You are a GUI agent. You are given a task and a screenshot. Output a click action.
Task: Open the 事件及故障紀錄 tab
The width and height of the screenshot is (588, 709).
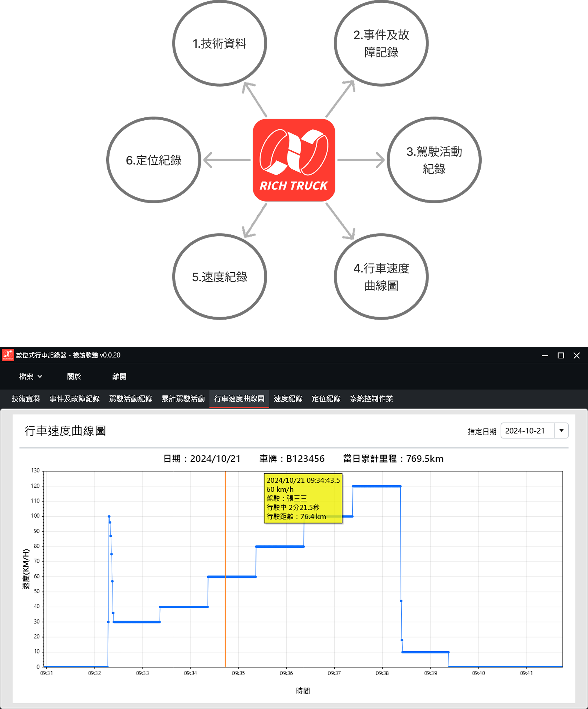pyautogui.click(x=75, y=399)
